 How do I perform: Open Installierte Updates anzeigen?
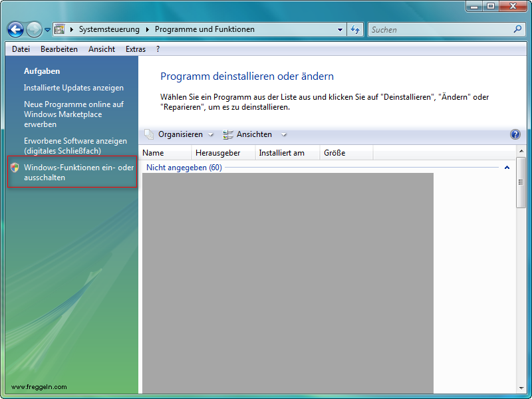click(x=74, y=88)
